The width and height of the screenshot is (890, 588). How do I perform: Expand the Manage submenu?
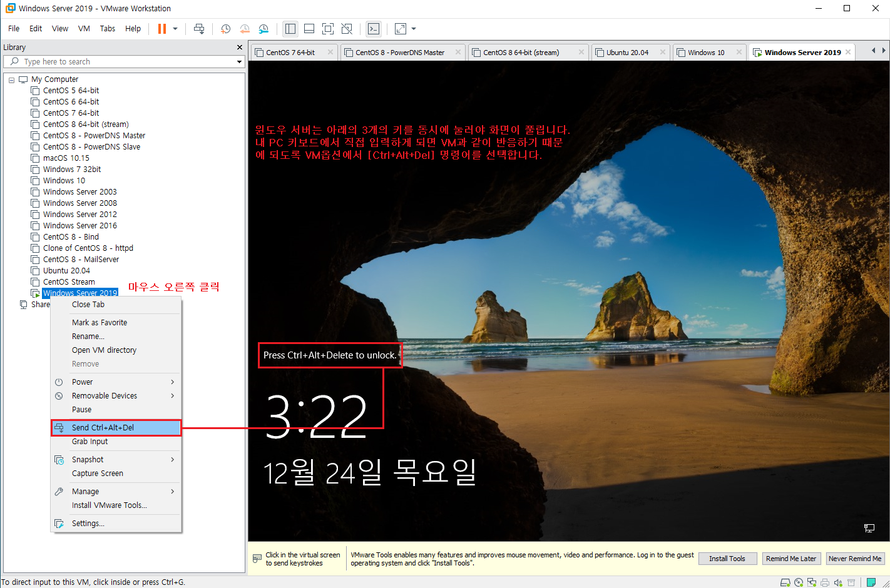116,492
